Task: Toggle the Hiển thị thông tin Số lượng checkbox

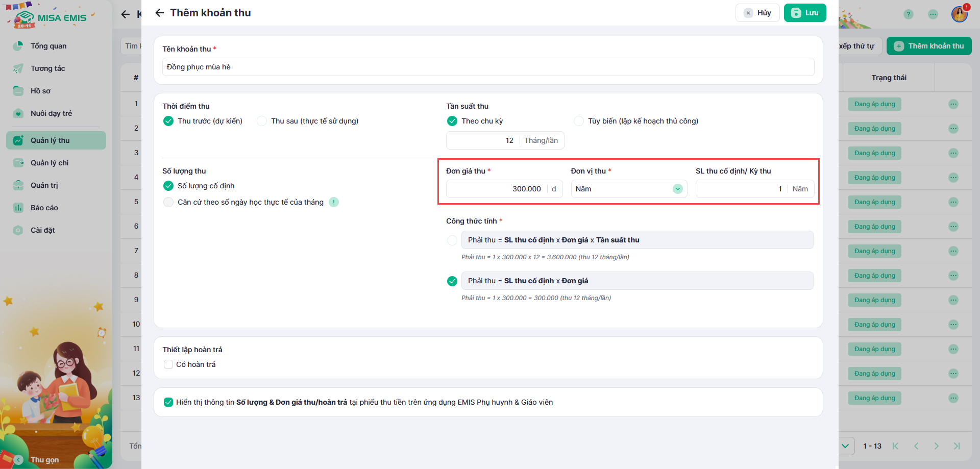Action: [x=168, y=402]
